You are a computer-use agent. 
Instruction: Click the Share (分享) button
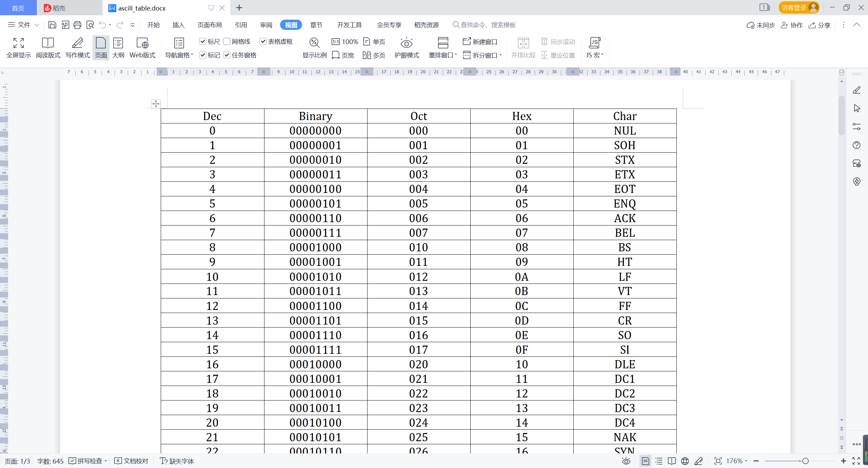point(820,25)
